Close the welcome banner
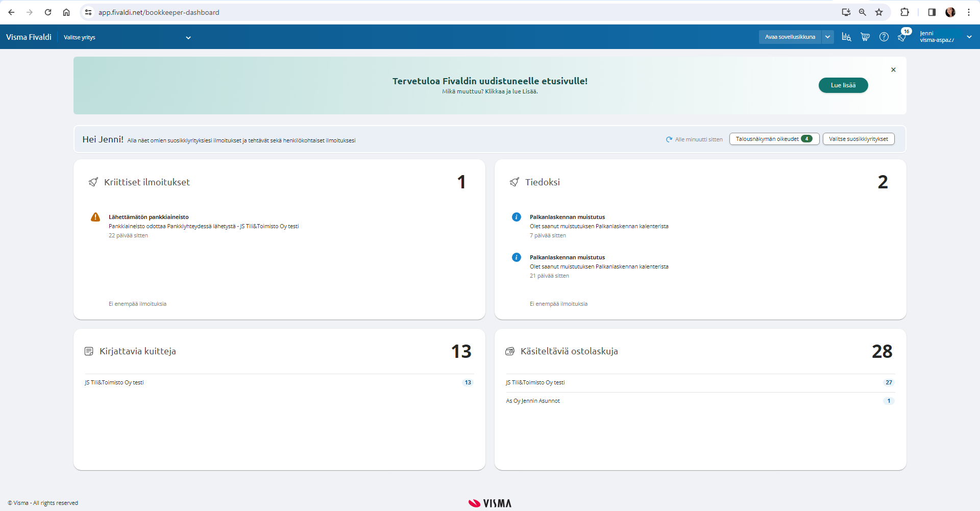Viewport: 980px width, 511px height. tap(893, 70)
